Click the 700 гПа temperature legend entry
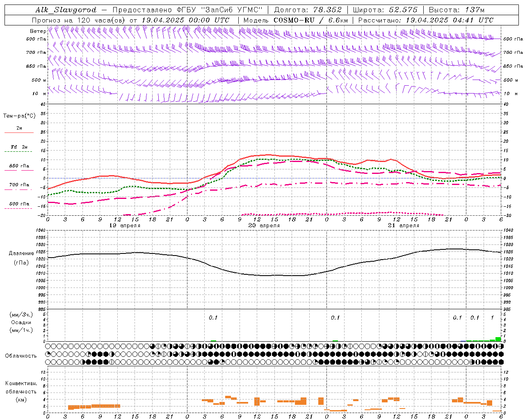The height and width of the screenshot is (420, 525). pos(19,185)
